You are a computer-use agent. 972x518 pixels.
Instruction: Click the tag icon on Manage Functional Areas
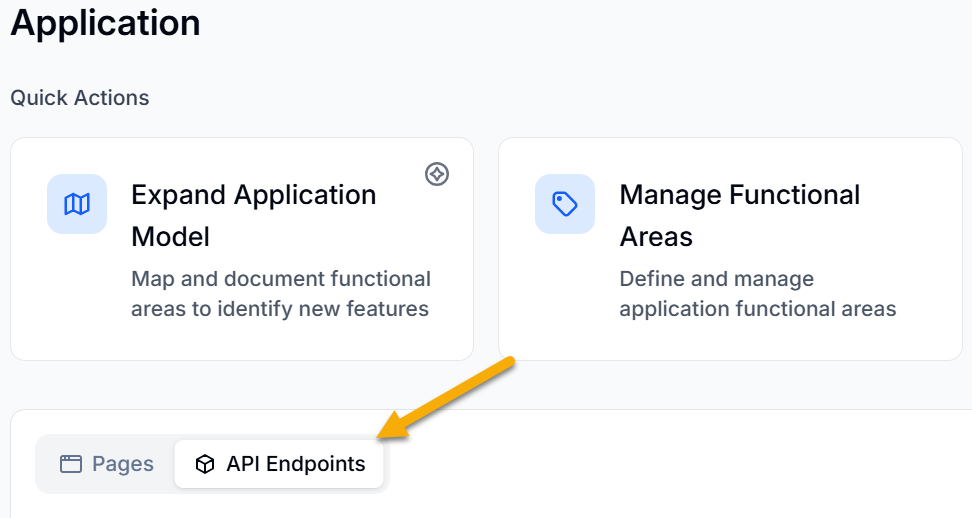[x=565, y=204]
